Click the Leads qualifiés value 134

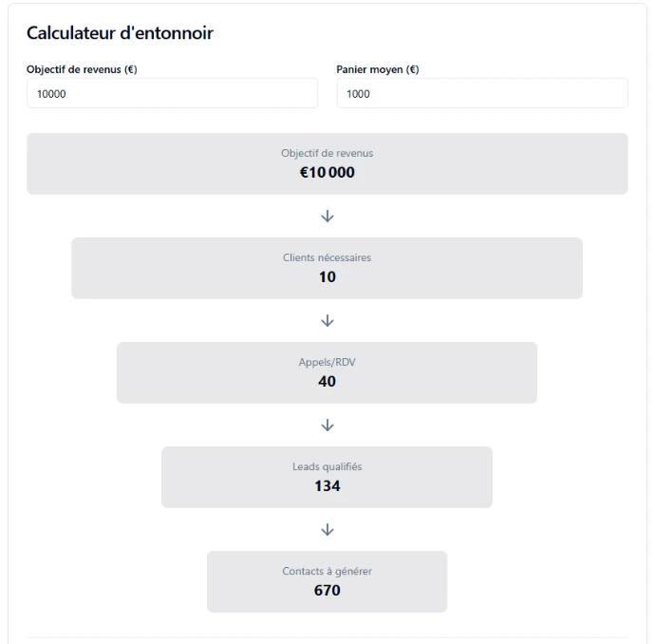pyautogui.click(x=327, y=486)
